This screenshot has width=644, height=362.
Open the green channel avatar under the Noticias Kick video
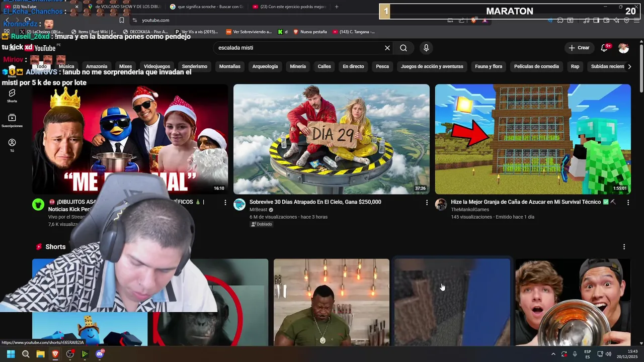38,204
